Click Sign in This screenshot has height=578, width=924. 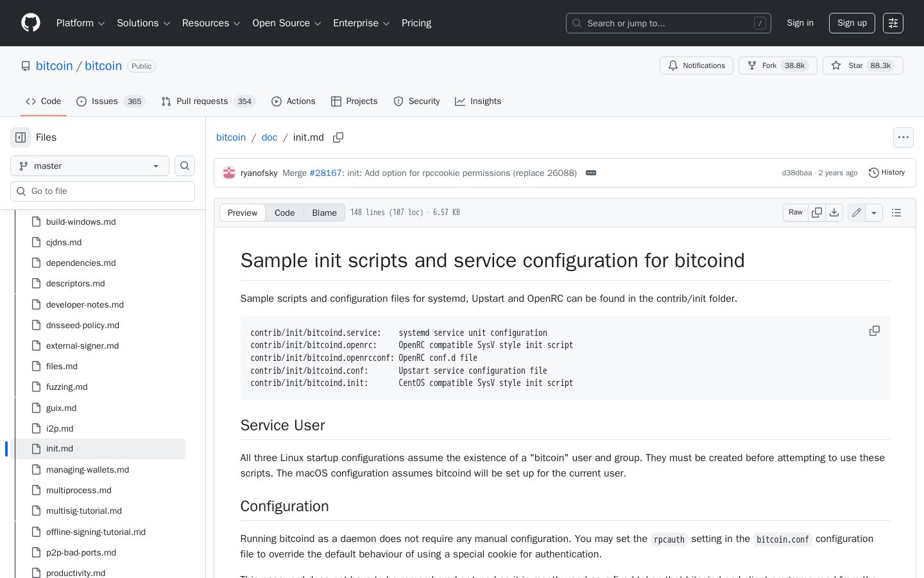tap(800, 23)
